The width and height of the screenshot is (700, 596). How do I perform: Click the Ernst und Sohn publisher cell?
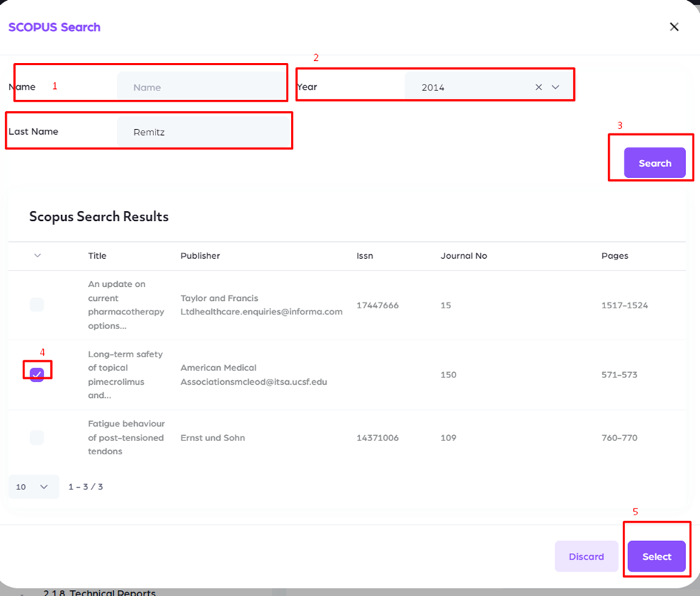pos(213,437)
